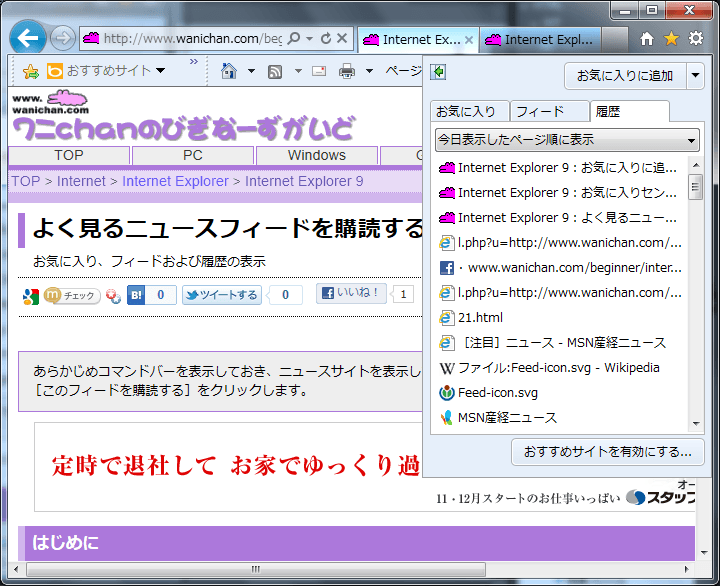720x586 pixels.
Task: Click おすすめサイトを有効にする... button
Action: pos(608,452)
